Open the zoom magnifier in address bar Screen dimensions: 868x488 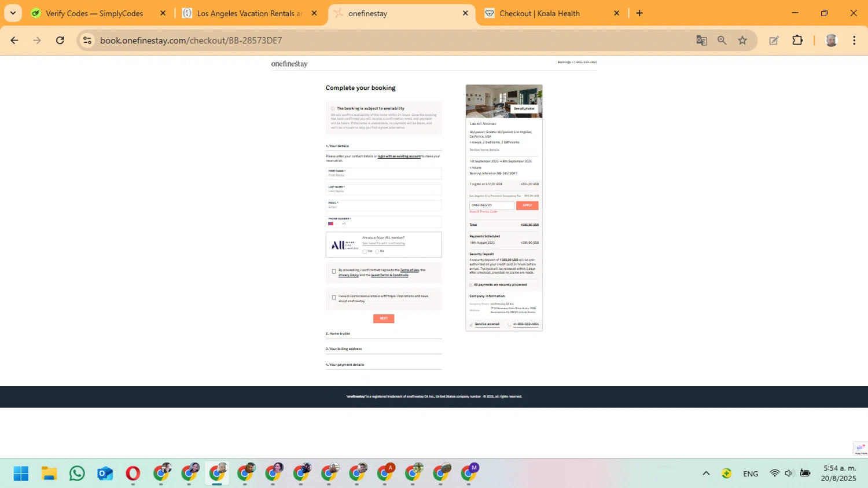722,41
